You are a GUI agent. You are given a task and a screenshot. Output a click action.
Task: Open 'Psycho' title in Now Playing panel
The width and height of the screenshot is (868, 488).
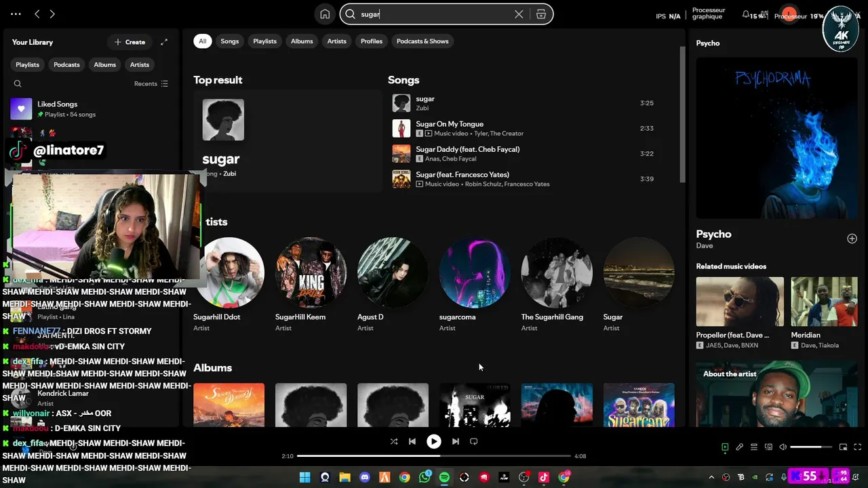(x=713, y=234)
